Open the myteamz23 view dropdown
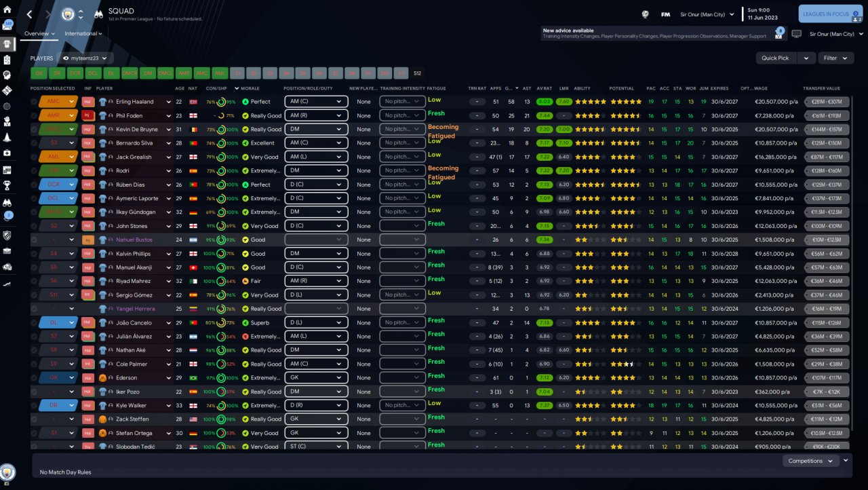 click(85, 58)
